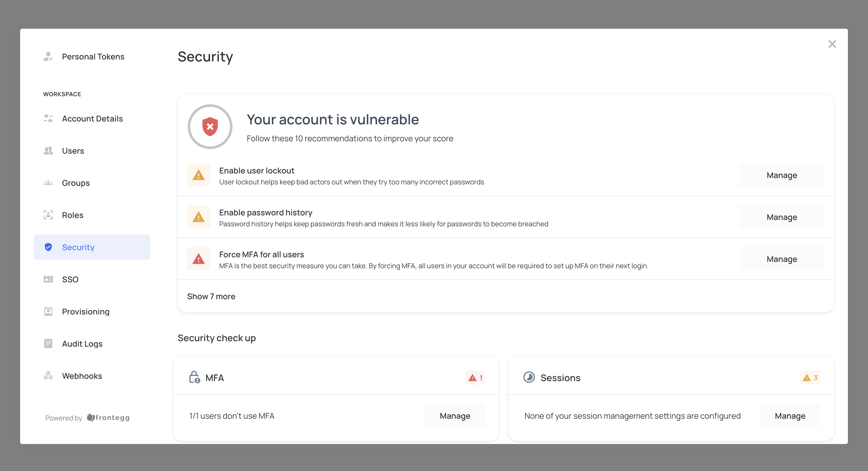
Task: Click the Groups sidebar icon
Action: (48, 183)
